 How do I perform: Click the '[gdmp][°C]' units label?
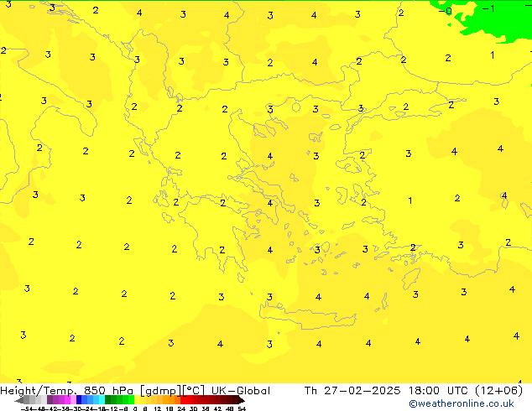pos(172,391)
